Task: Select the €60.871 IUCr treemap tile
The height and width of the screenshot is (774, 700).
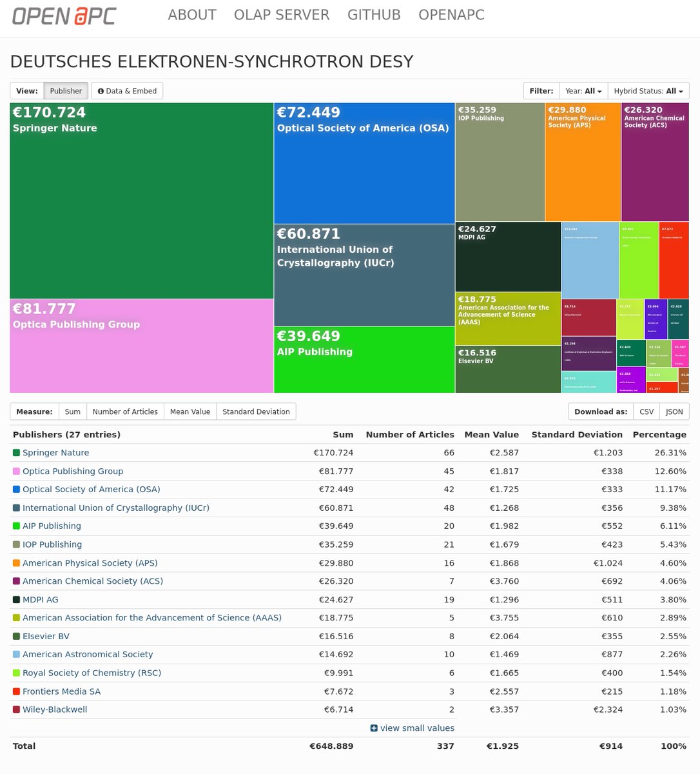Action: (x=365, y=275)
